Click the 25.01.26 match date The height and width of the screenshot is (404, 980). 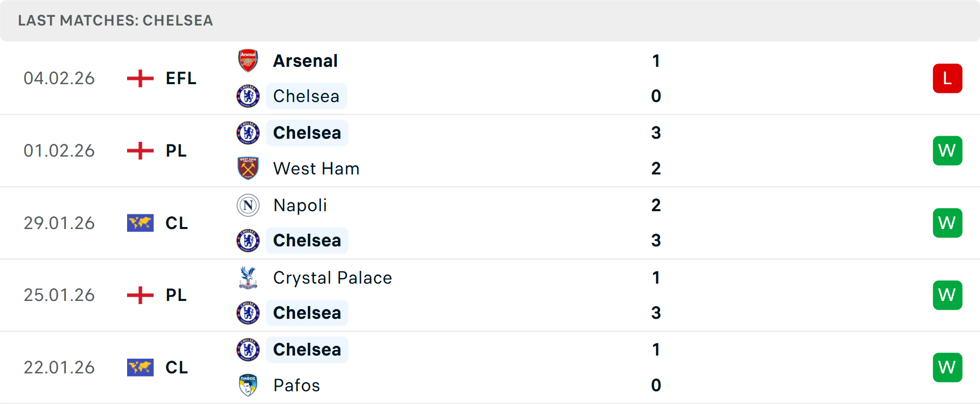point(59,295)
